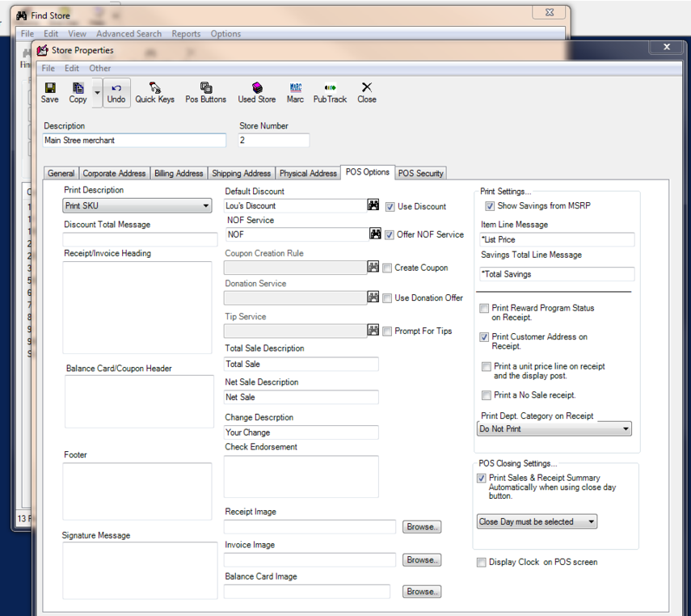Click binoculars lookup next to Tip Service
The height and width of the screenshot is (616, 691).
point(373,331)
